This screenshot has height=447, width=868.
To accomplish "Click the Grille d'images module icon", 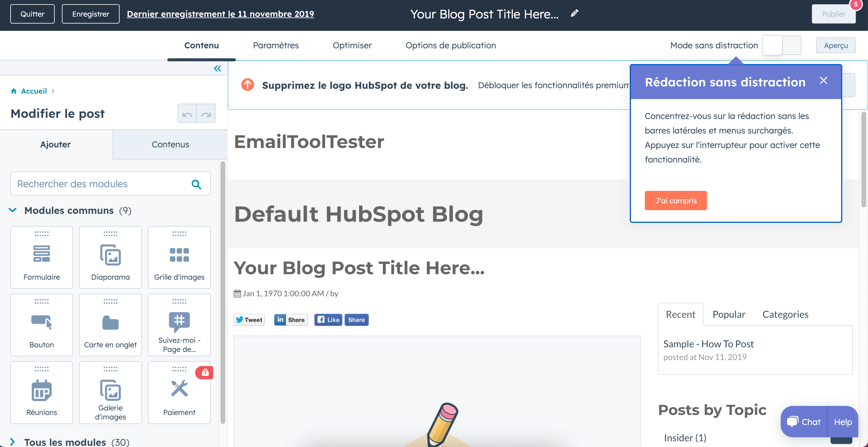I will [178, 255].
